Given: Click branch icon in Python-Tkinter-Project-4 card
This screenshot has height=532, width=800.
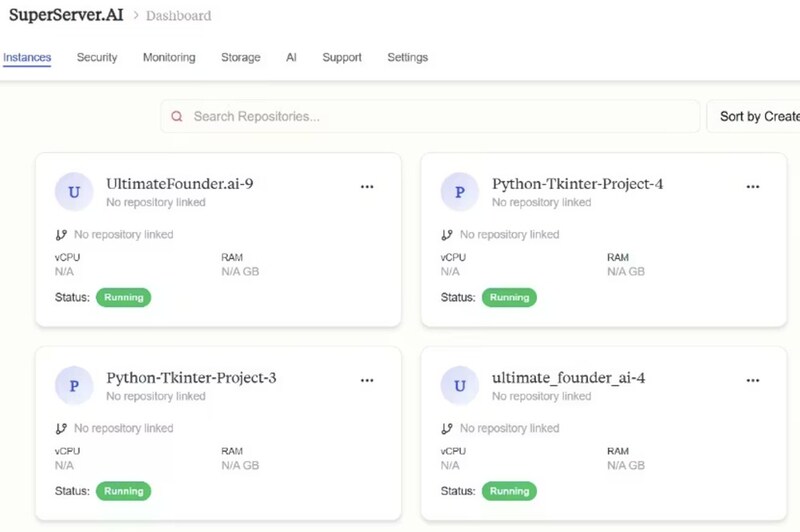Looking at the screenshot, I should point(447,235).
